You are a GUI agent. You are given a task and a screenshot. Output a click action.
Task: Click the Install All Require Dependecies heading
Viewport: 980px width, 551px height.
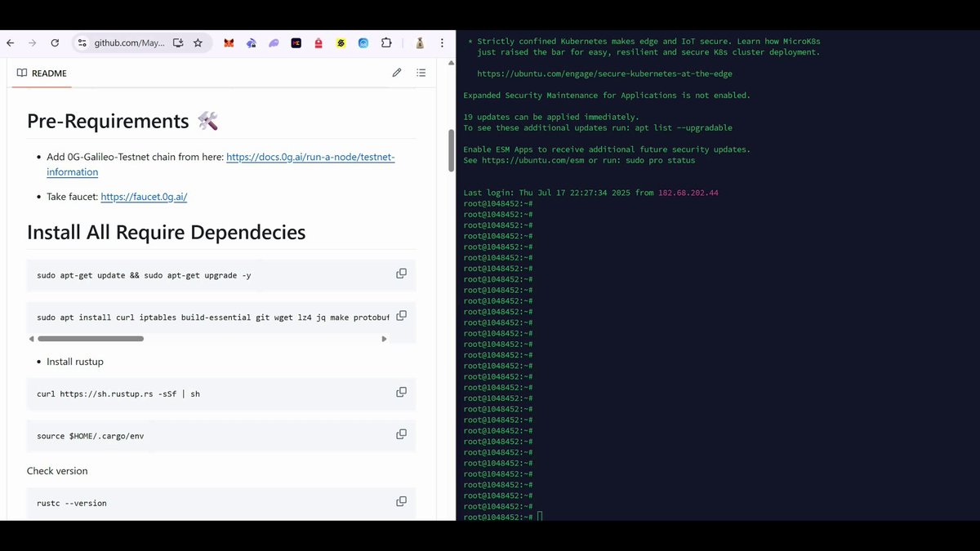pyautogui.click(x=166, y=232)
